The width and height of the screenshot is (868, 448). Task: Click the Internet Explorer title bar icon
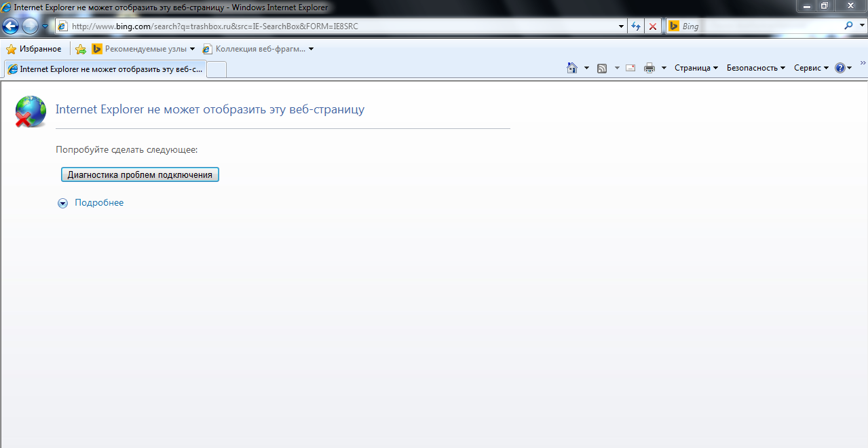[6, 7]
